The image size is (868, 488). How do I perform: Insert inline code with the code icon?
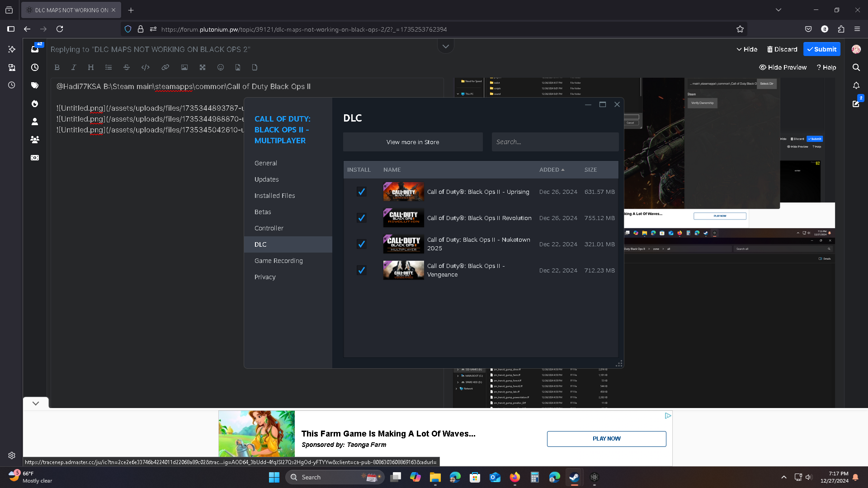145,67
